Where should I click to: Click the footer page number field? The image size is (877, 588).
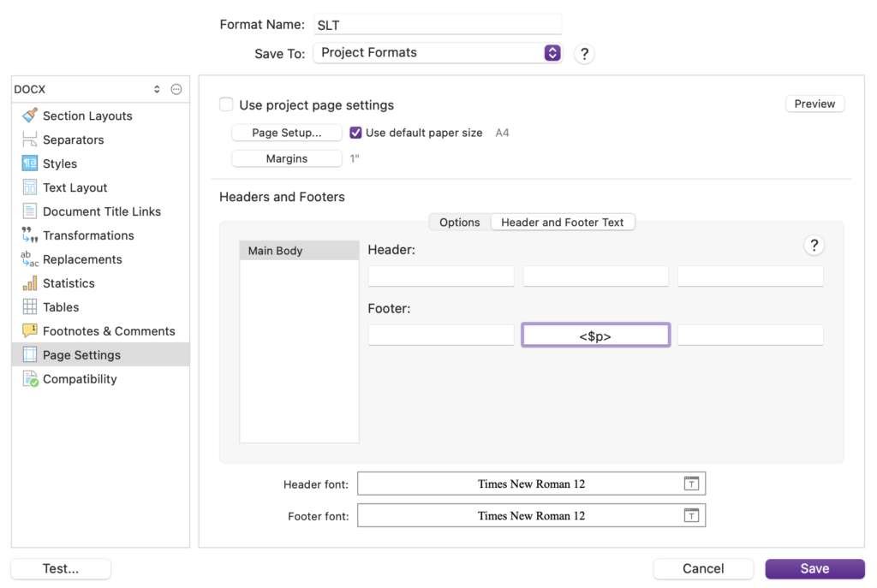[x=595, y=335]
